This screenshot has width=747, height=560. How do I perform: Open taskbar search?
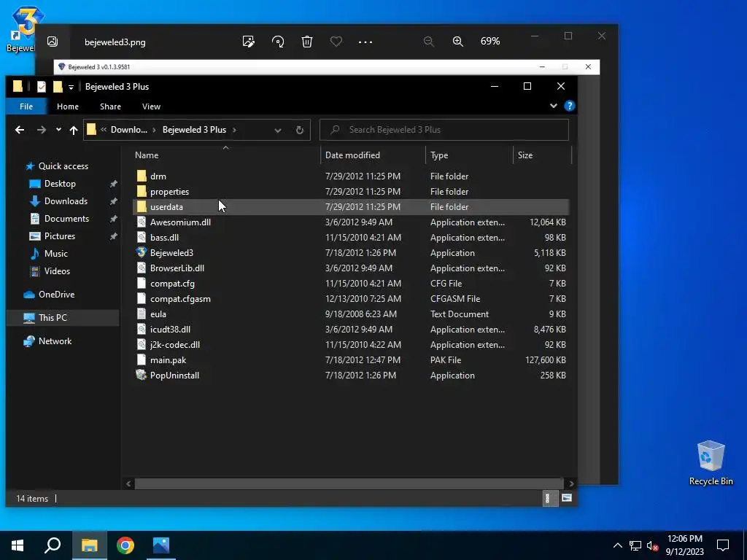point(53,545)
